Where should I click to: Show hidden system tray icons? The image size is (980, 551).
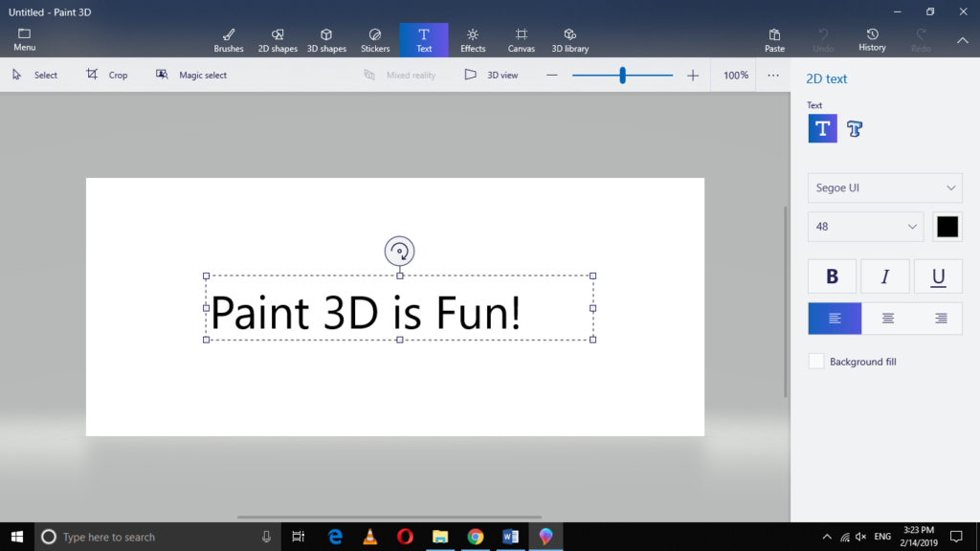click(827, 537)
